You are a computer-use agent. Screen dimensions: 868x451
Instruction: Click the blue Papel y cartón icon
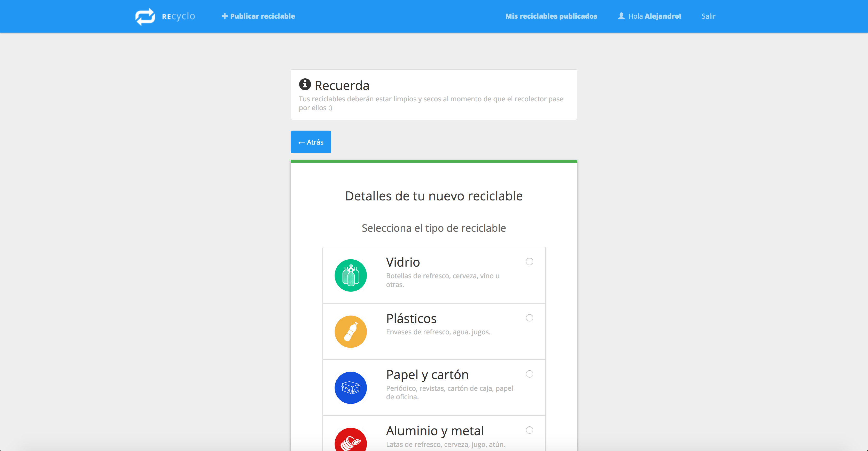351,388
